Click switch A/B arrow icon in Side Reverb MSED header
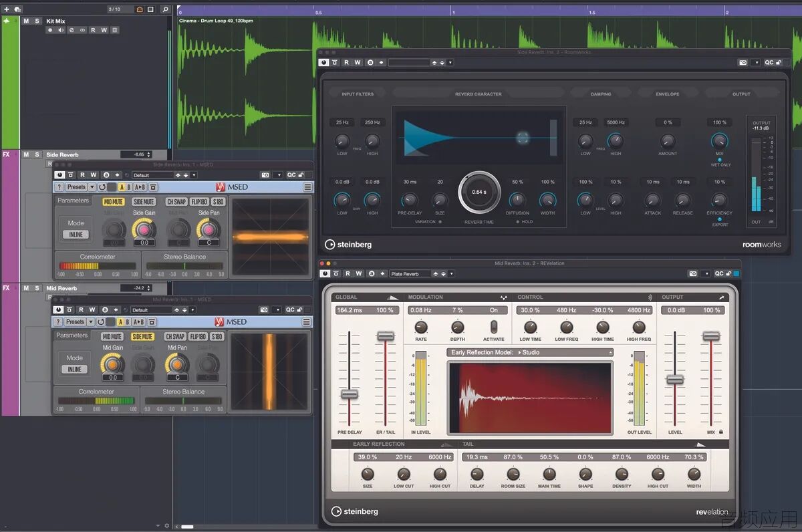The width and height of the screenshot is (802, 532). click(117, 175)
